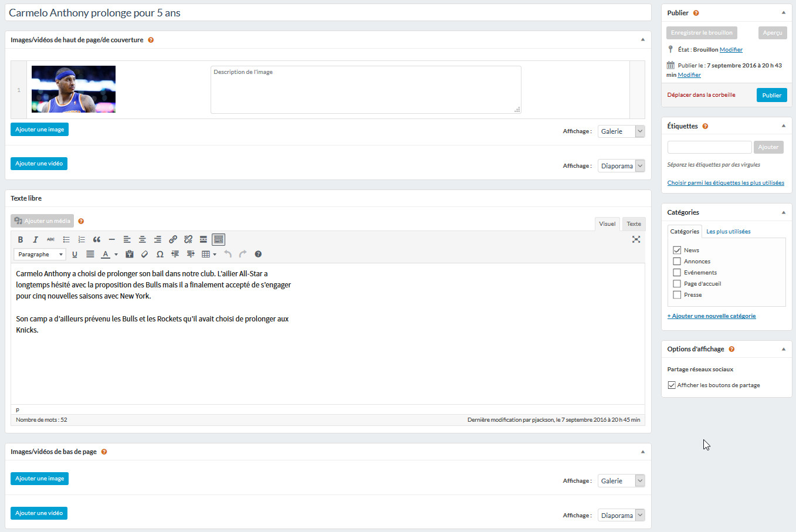The width and height of the screenshot is (796, 532).
Task: Click Choisir parmi les étiquettes link
Action: [726, 182]
